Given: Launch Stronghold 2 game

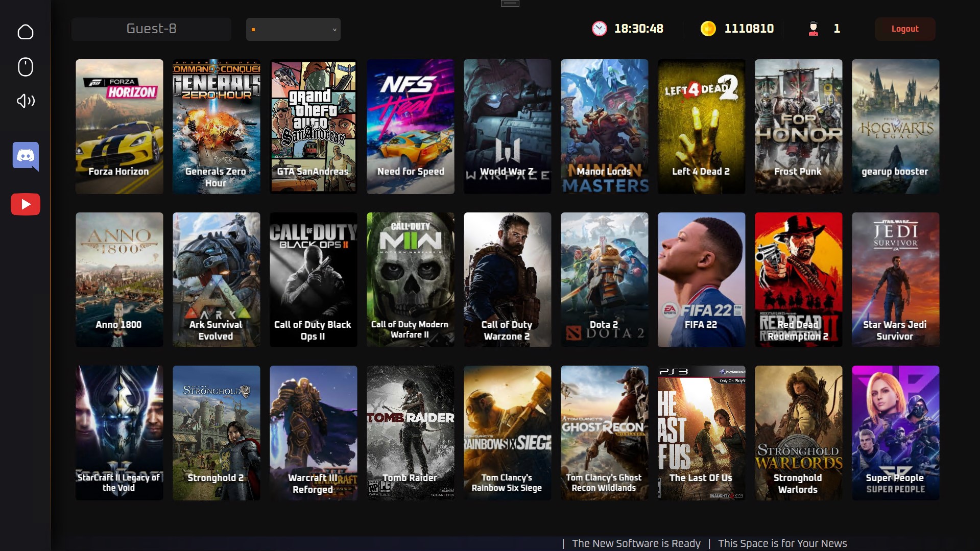Looking at the screenshot, I should 217,433.
